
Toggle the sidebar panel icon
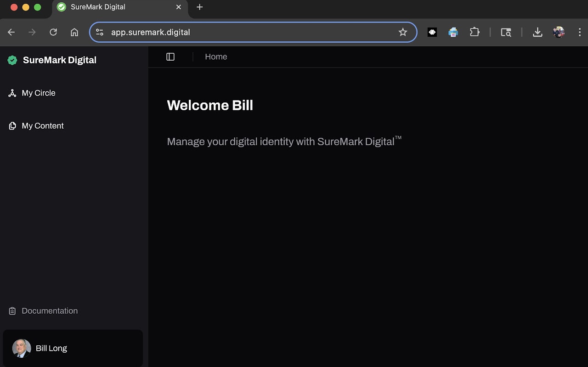(x=170, y=56)
